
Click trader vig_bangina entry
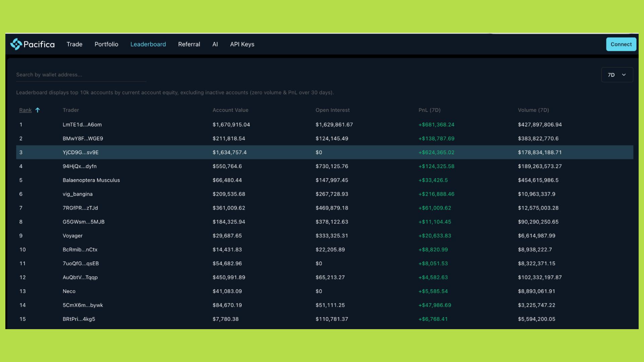point(77,194)
